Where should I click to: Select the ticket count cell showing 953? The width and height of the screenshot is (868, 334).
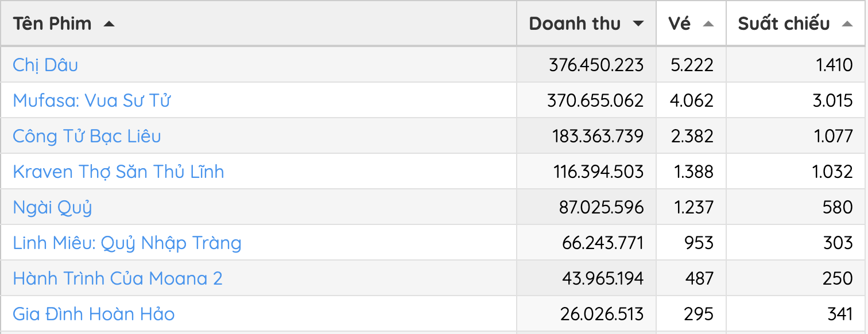click(699, 243)
